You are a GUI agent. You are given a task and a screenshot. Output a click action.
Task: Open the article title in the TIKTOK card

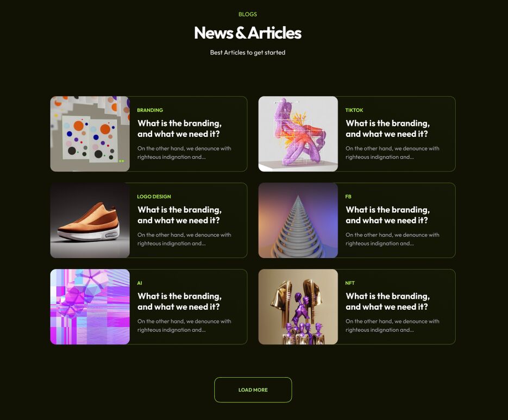click(388, 129)
